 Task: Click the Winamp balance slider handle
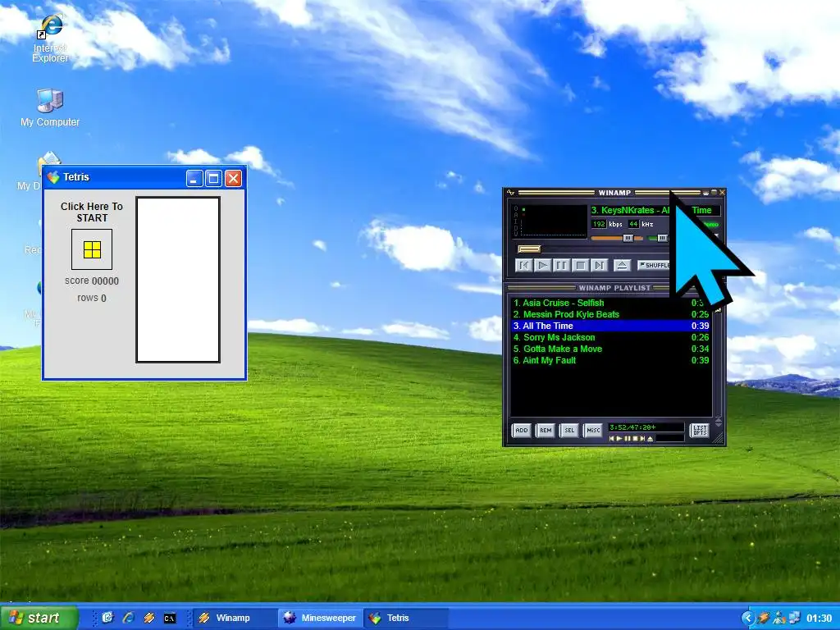[x=662, y=238]
